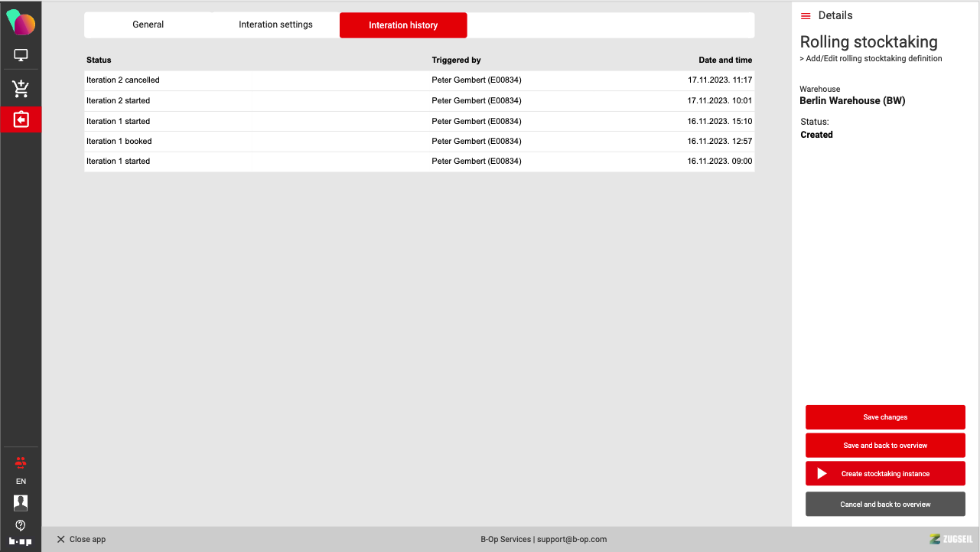Image resolution: width=980 pixels, height=552 pixels.
Task: Click the date 16.11.2023. 09:00
Action: click(x=720, y=162)
